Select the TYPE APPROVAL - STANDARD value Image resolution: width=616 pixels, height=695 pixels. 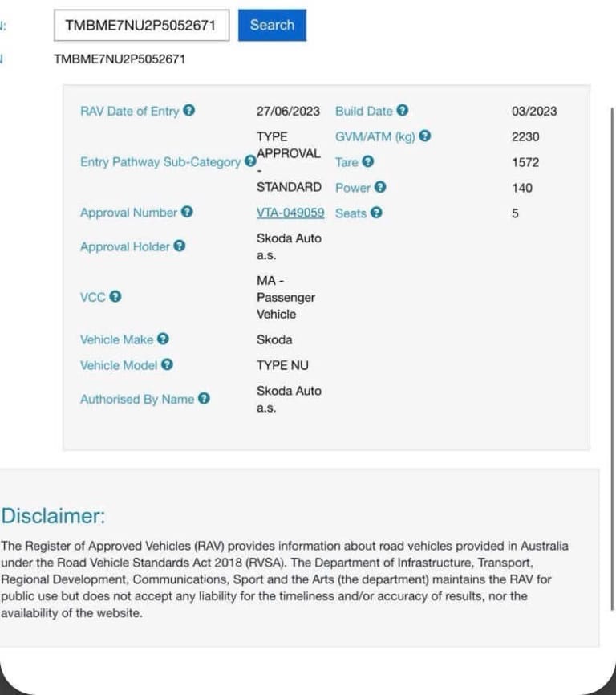click(290, 162)
